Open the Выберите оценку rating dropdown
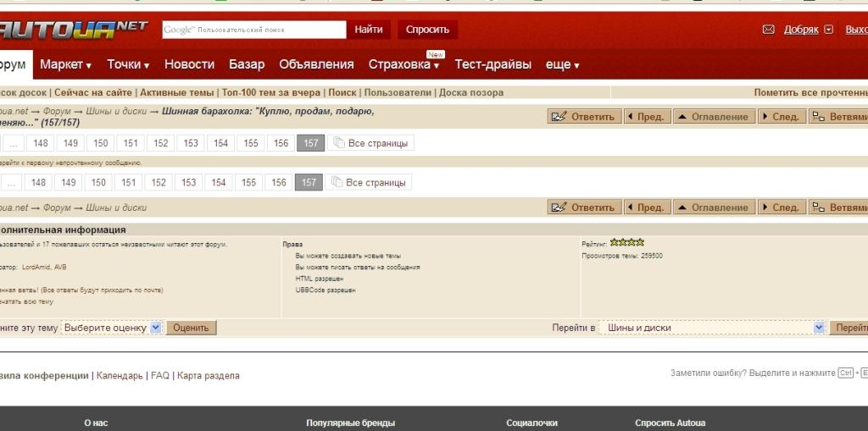The width and height of the screenshot is (868, 431). (112, 328)
